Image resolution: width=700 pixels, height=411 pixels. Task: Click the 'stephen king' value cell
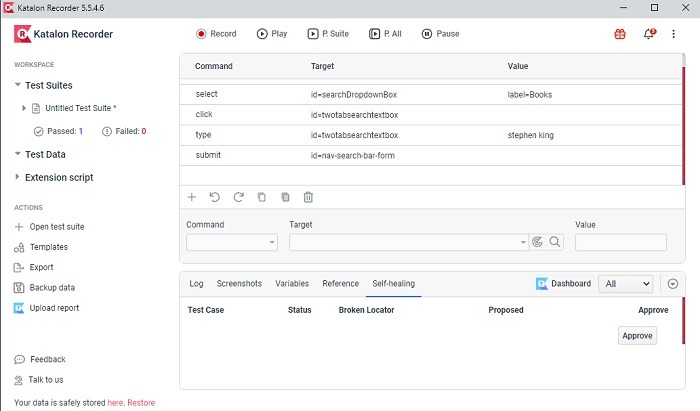[530, 135]
